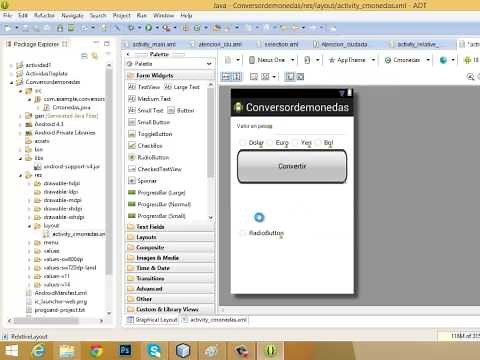This screenshot has width=480, height=360.
Task: Select the Euro radio button in the preview
Action: click(278, 143)
